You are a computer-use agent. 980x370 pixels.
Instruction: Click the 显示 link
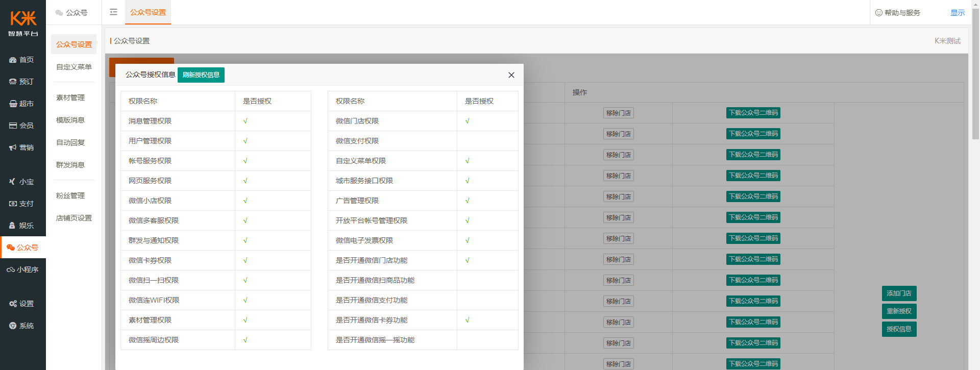[957, 13]
